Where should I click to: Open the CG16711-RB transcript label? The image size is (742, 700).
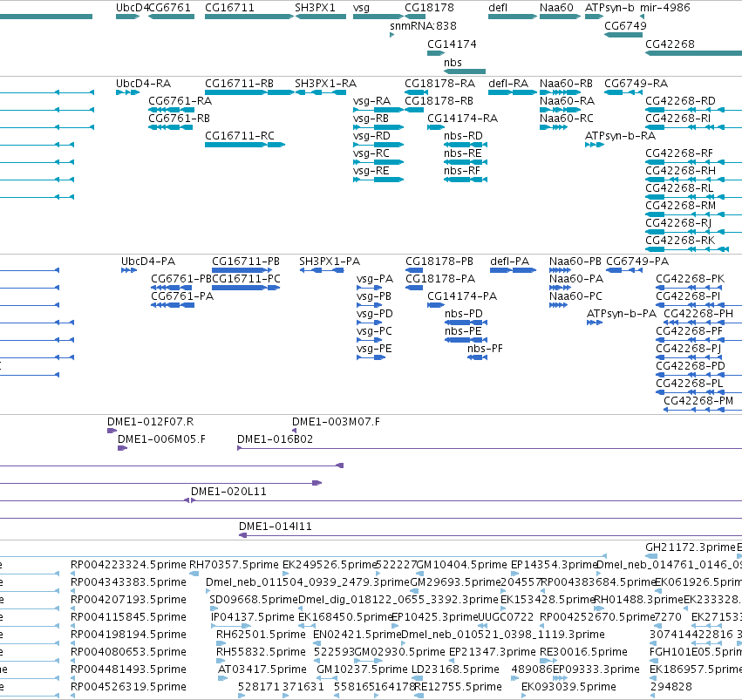[239, 84]
